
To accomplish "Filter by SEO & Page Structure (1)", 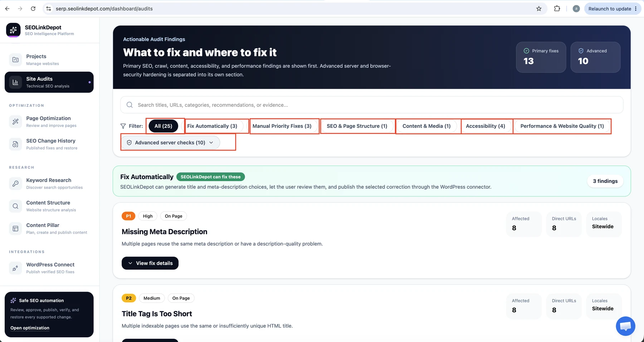I will (x=357, y=126).
